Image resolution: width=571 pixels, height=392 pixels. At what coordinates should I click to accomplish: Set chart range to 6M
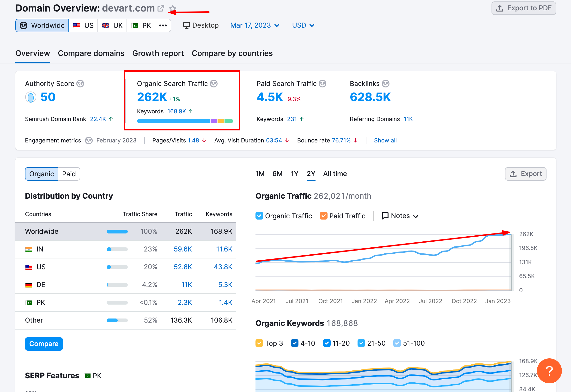tap(277, 174)
